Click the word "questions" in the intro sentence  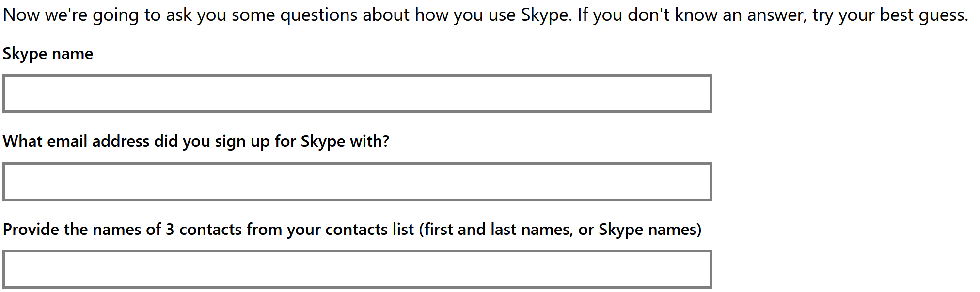[x=319, y=15]
